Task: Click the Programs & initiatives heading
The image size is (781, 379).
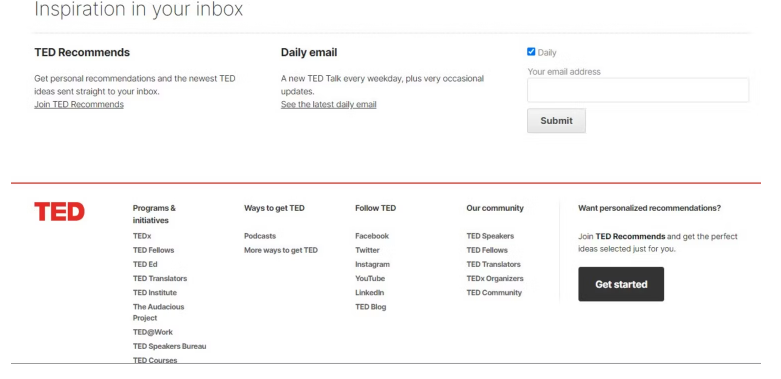Action: pyautogui.click(x=154, y=214)
